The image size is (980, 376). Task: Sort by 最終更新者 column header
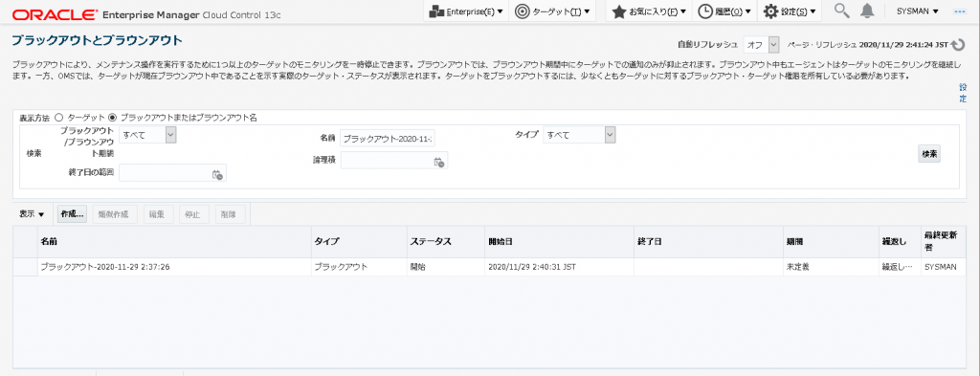click(942, 242)
